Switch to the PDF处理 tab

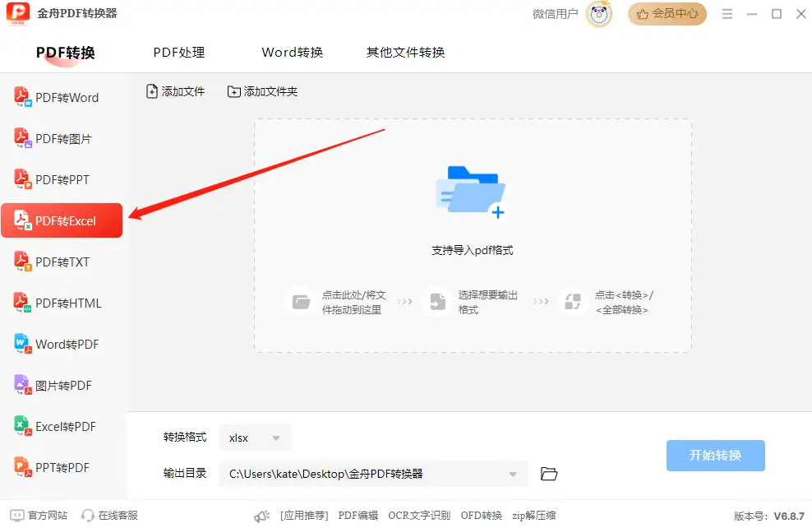click(178, 52)
